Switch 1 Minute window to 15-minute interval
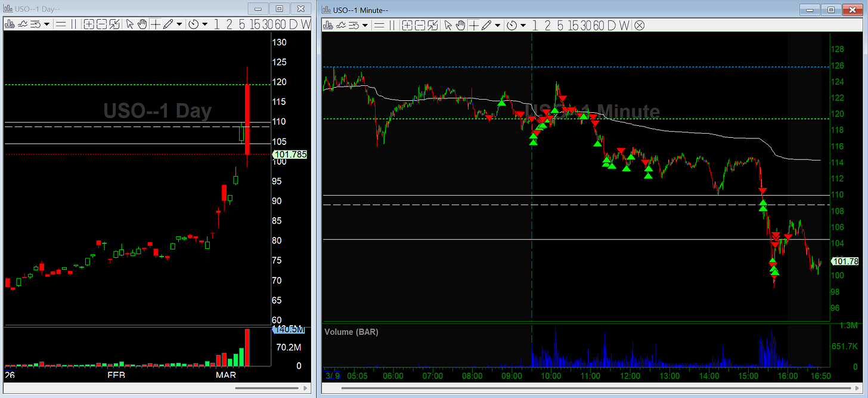 (573, 25)
